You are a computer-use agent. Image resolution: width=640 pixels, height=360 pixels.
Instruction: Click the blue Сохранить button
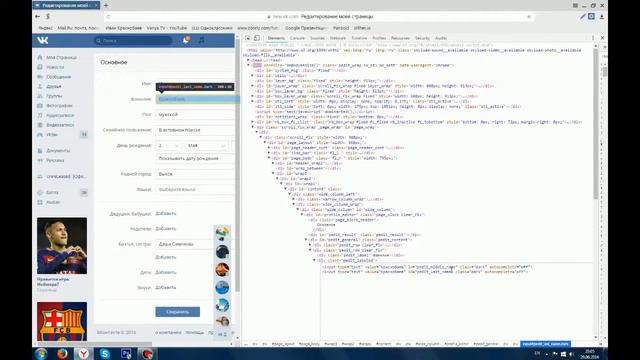178,312
